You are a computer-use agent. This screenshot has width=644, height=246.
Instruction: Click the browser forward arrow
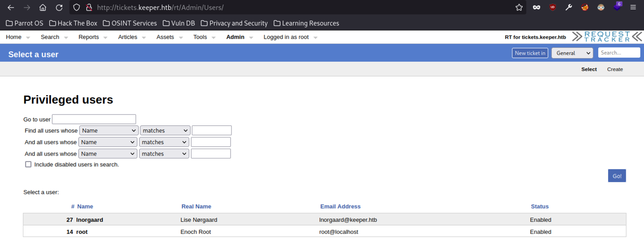[27, 7]
